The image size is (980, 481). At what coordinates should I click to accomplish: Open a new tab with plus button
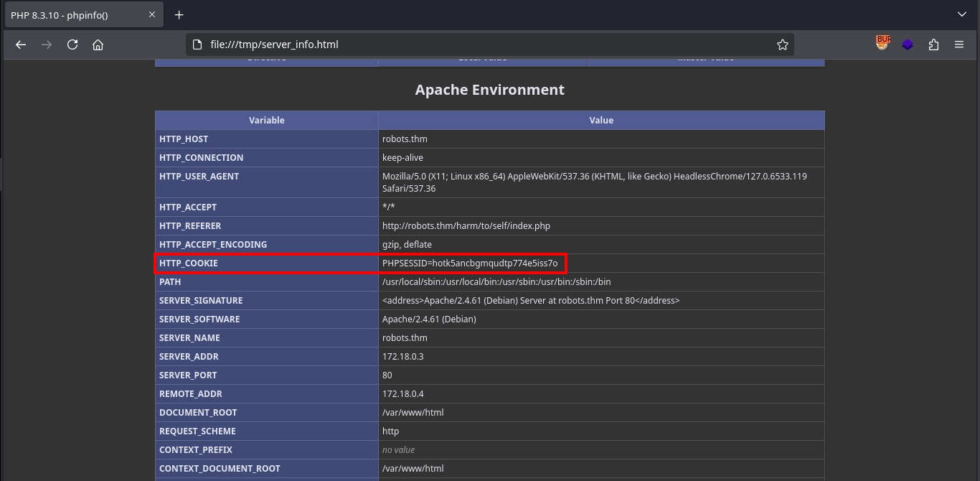[x=179, y=14]
